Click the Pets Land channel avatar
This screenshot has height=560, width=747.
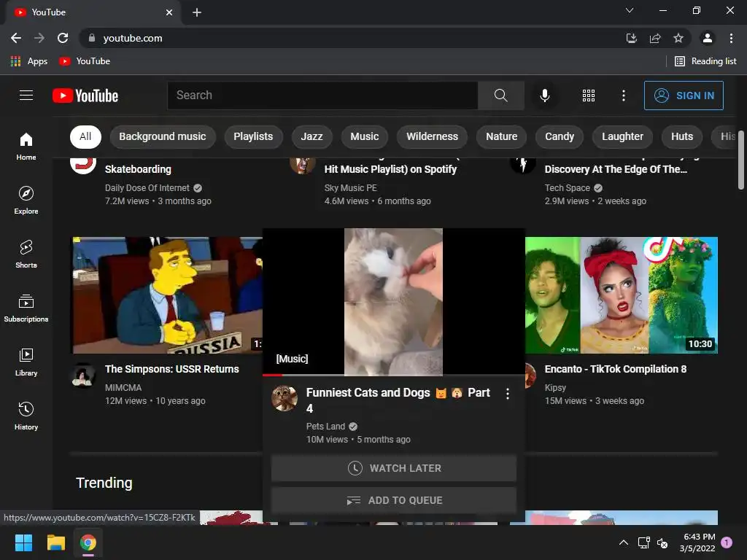285,398
